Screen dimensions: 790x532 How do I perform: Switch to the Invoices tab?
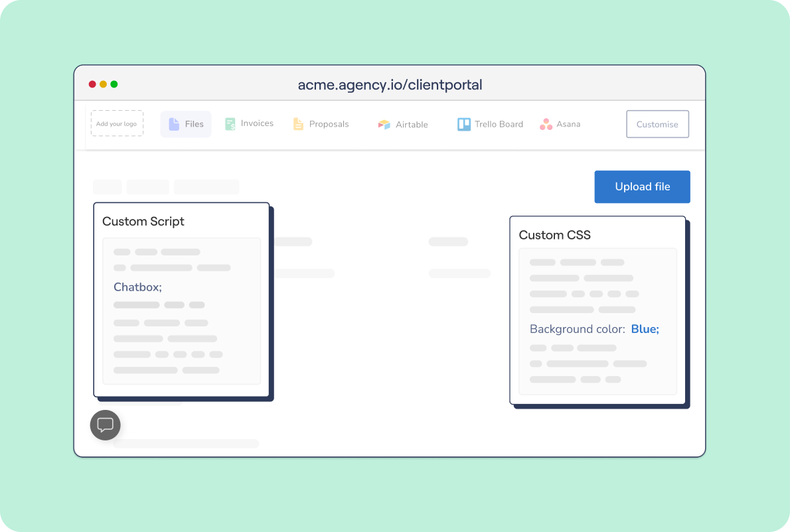pos(249,123)
